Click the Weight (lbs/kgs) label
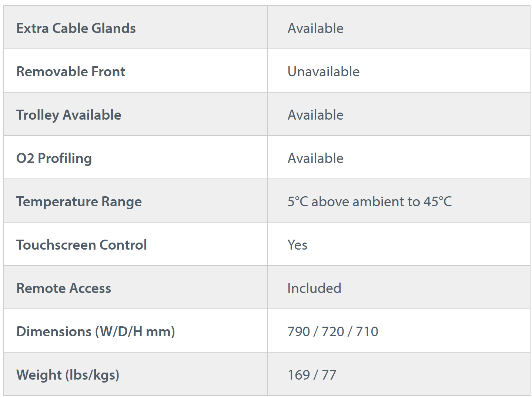 [68, 375]
